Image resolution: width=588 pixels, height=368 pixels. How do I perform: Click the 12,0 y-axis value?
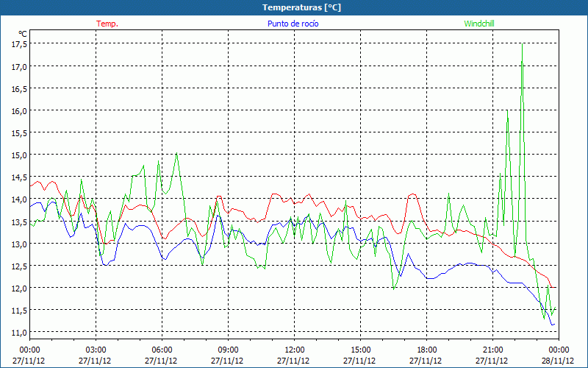20,289
